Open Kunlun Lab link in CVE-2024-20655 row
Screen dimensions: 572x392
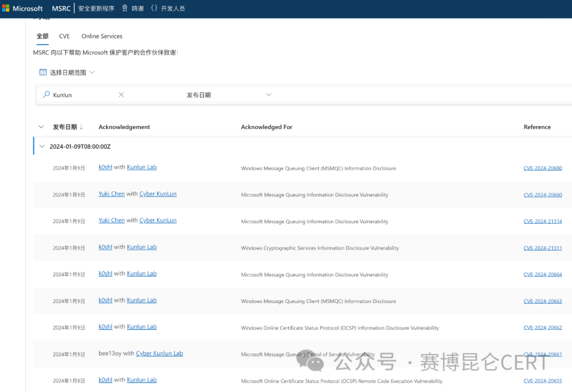[x=141, y=380]
